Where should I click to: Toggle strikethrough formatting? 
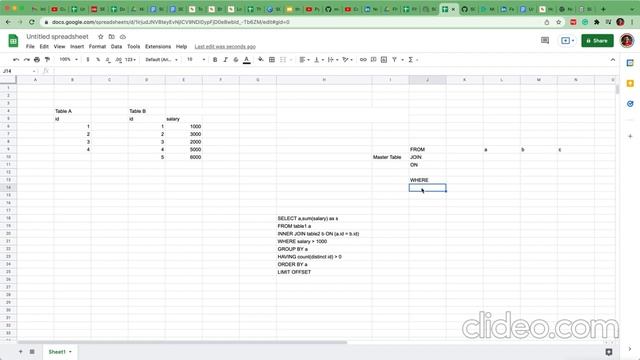236,60
